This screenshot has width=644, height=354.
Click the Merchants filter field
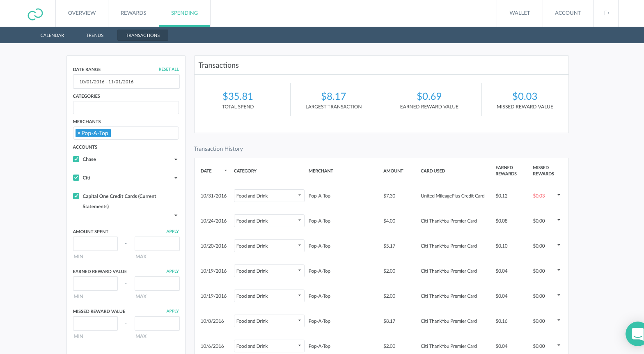pos(126,133)
